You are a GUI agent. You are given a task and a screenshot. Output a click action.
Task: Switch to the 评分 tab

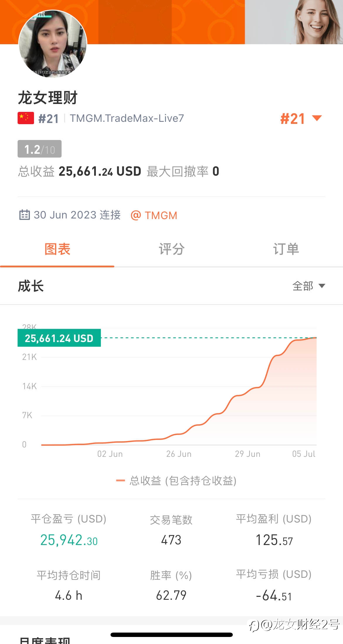pos(171,249)
